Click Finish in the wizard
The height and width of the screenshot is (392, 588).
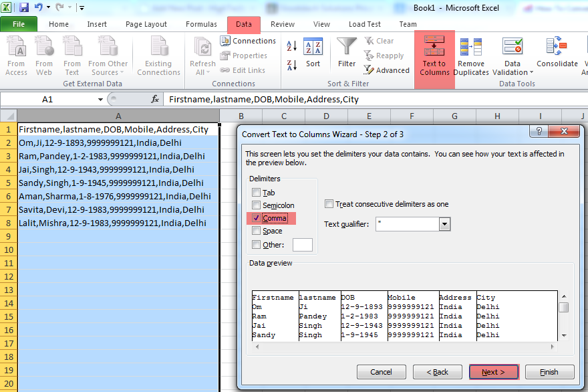[x=549, y=372]
